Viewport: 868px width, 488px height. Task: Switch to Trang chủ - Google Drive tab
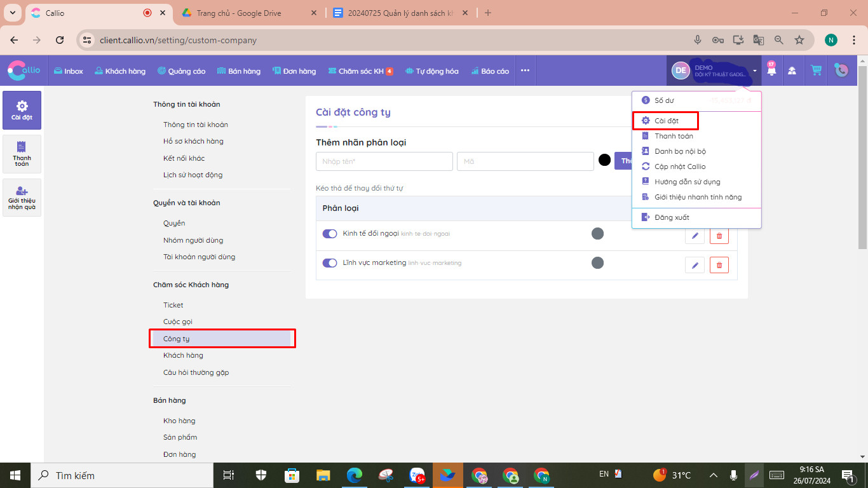click(250, 13)
